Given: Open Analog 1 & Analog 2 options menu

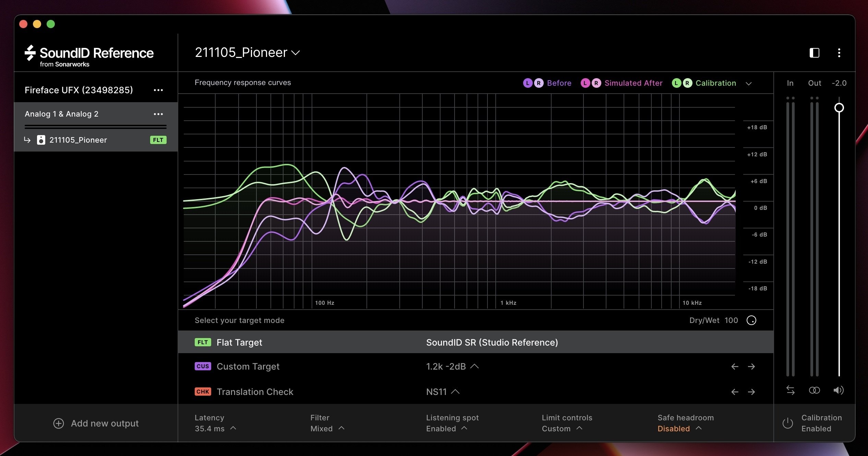Looking at the screenshot, I should [x=158, y=114].
